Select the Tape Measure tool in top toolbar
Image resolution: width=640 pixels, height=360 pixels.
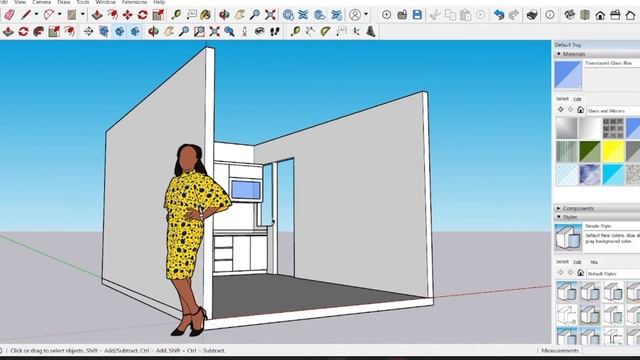pos(176,15)
